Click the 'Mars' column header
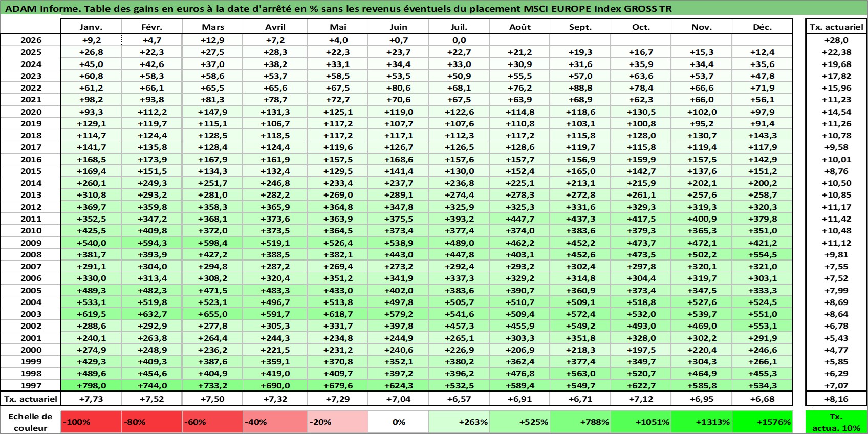 (x=212, y=27)
